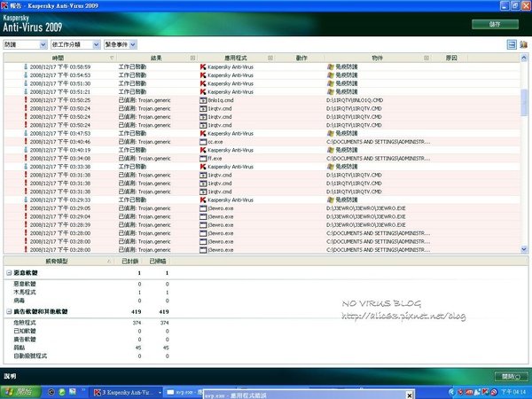Expand hidden tray icons arrow
Screen dimensions: 532x399
tap(451, 392)
